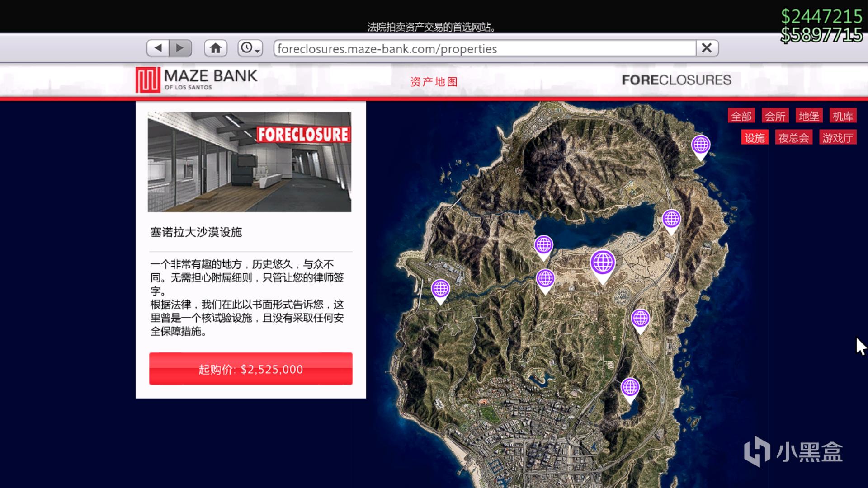The width and height of the screenshot is (868, 488).
Task: Click the browser forward arrow button
Action: click(x=180, y=48)
